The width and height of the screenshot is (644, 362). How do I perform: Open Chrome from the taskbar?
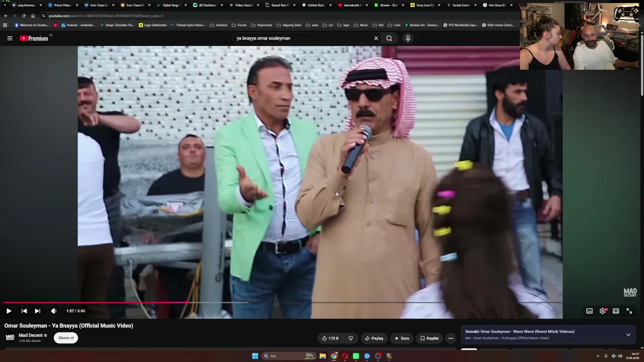coord(334,356)
